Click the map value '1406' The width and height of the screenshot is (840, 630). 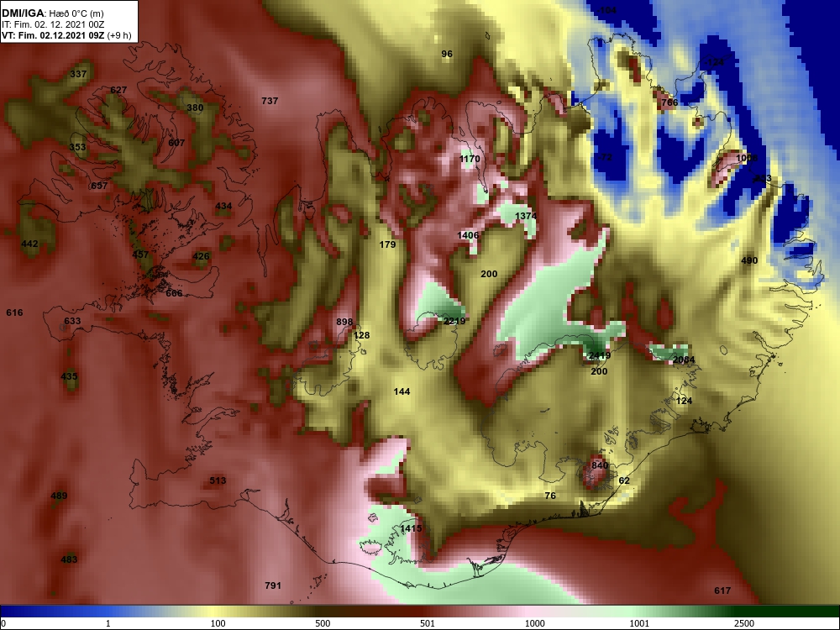(468, 235)
